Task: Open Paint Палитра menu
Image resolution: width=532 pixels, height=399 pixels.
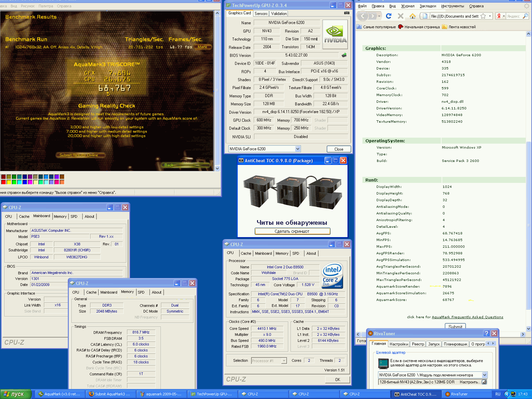Action: pos(46,6)
